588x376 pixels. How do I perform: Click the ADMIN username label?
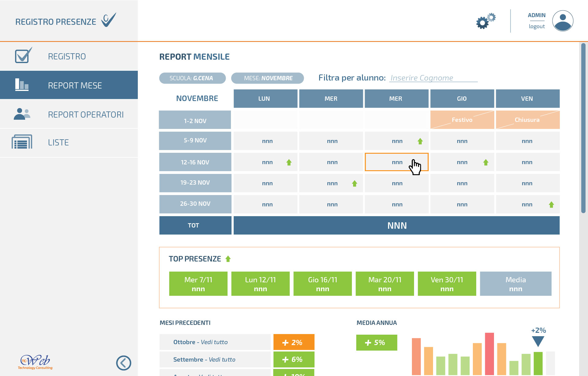[537, 15]
